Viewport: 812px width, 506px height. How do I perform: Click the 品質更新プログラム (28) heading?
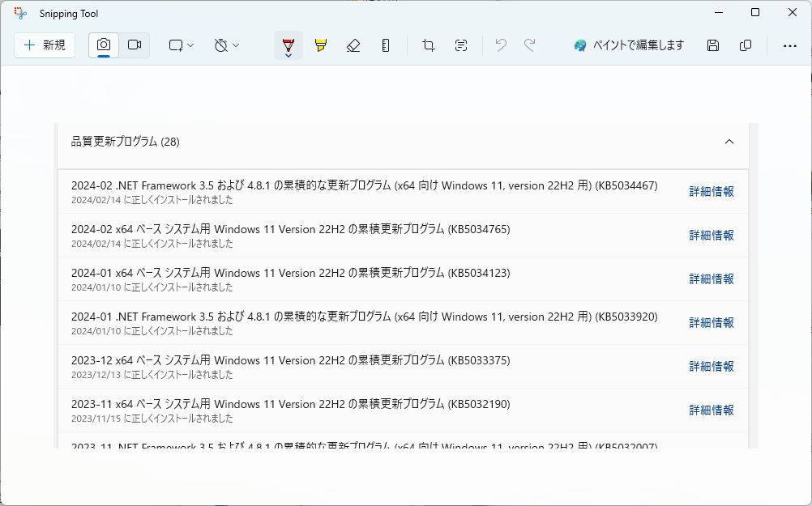pyautogui.click(x=126, y=142)
